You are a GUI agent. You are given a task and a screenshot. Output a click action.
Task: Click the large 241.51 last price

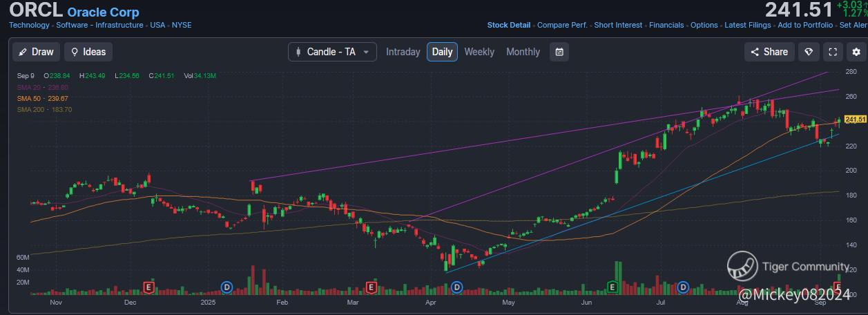coord(799,10)
